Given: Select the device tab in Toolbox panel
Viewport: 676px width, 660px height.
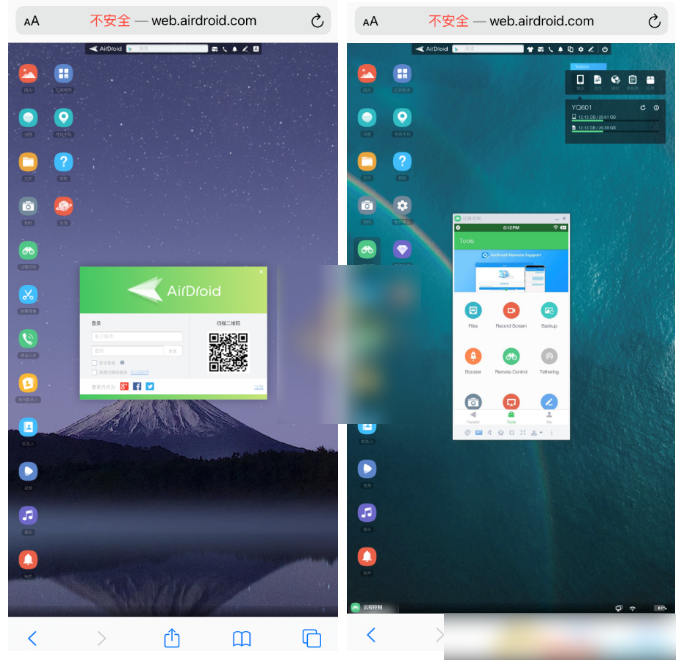Looking at the screenshot, I should (x=580, y=81).
